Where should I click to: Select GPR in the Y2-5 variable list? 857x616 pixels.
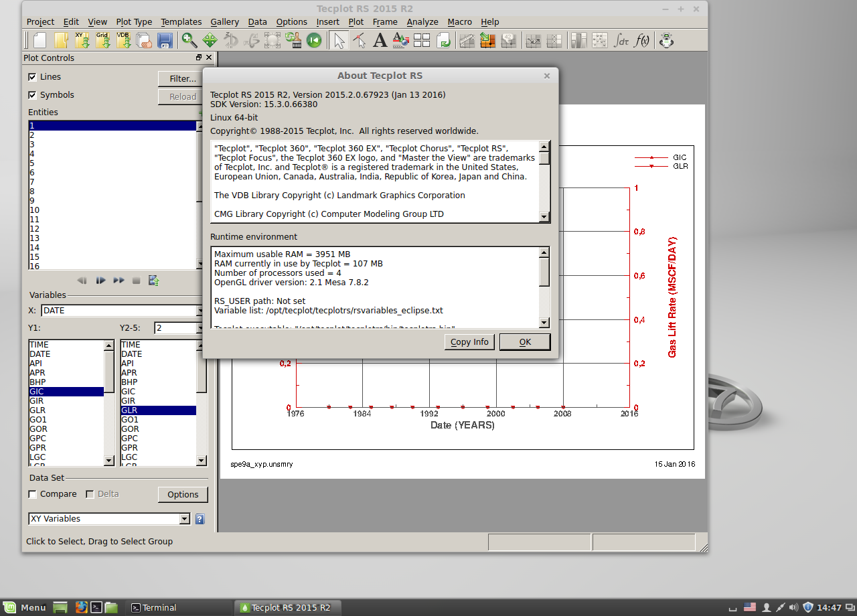point(158,448)
